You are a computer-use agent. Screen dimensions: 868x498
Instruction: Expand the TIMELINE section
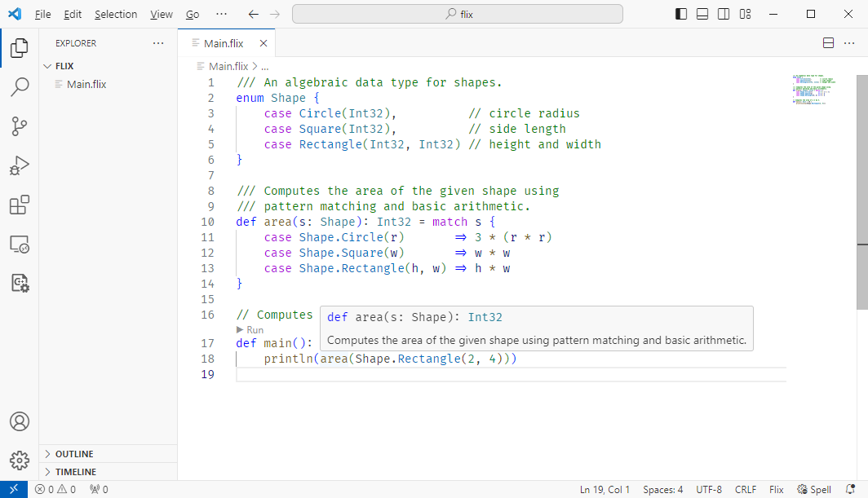pos(108,471)
